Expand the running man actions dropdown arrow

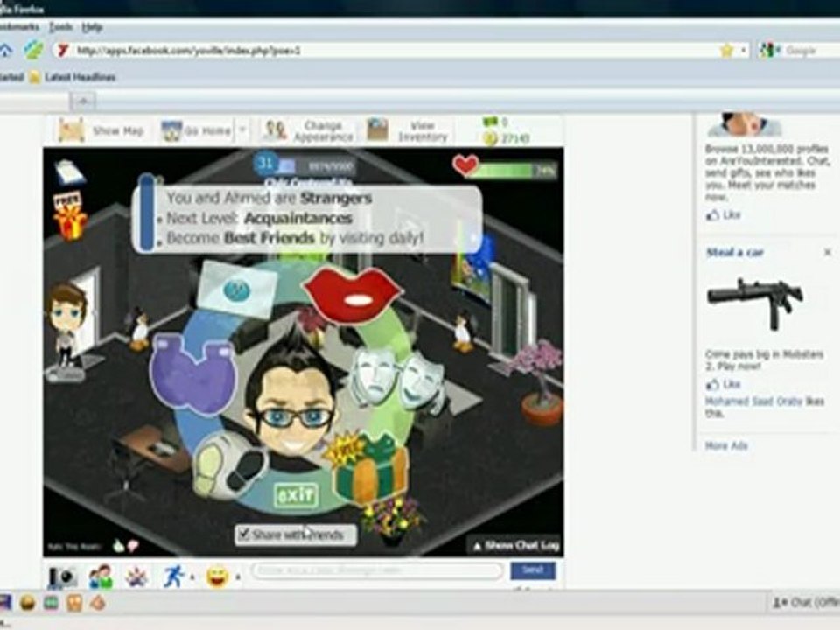192,577
